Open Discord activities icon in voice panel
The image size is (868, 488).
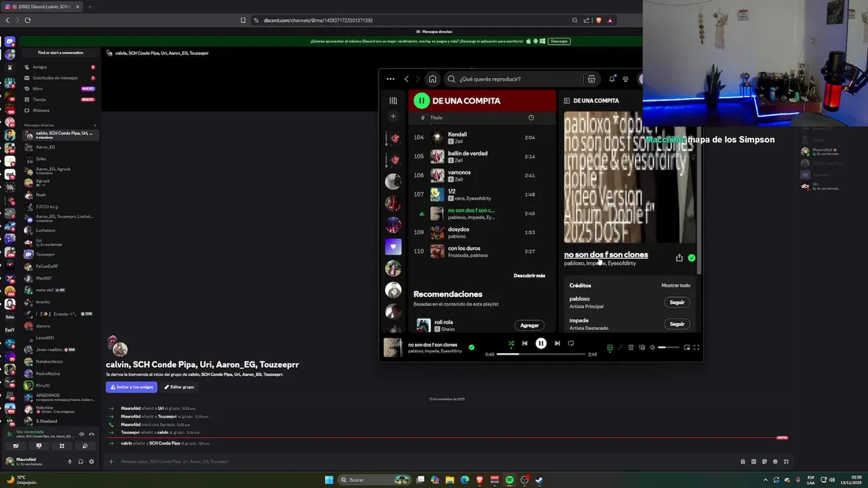point(62,446)
